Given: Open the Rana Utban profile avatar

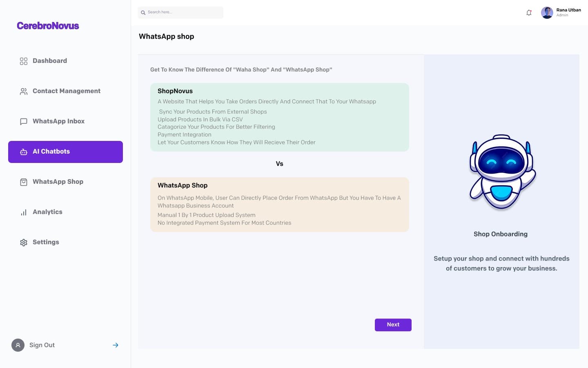Looking at the screenshot, I should (547, 13).
